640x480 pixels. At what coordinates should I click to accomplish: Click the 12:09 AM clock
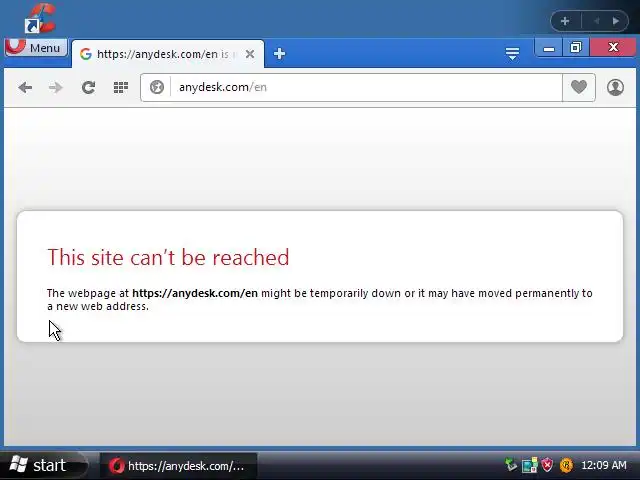coord(603,465)
